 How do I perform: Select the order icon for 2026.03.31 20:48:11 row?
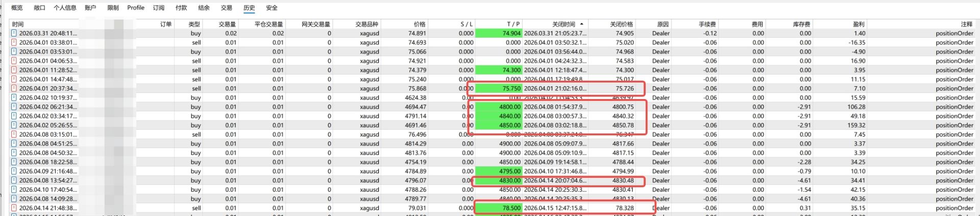coord(14,33)
